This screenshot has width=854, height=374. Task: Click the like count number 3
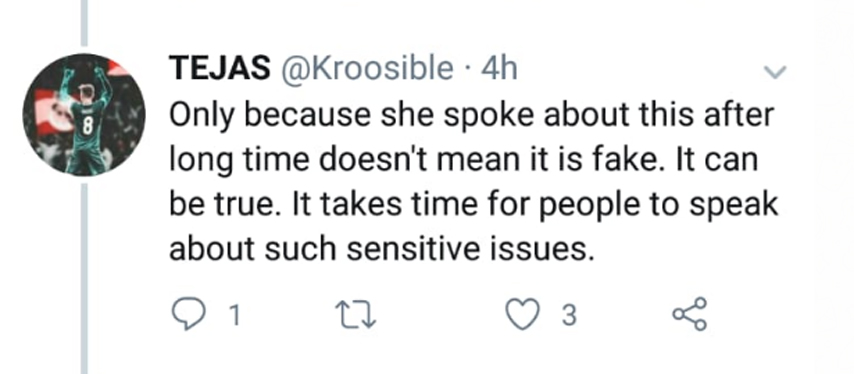click(x=569, y=317)
